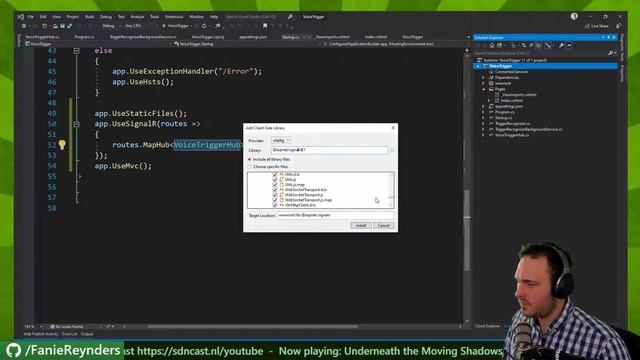This screenshot has height=360, width=640.
Task: Select Connected Services in Solution Explorer
Action: pos(511,71)
